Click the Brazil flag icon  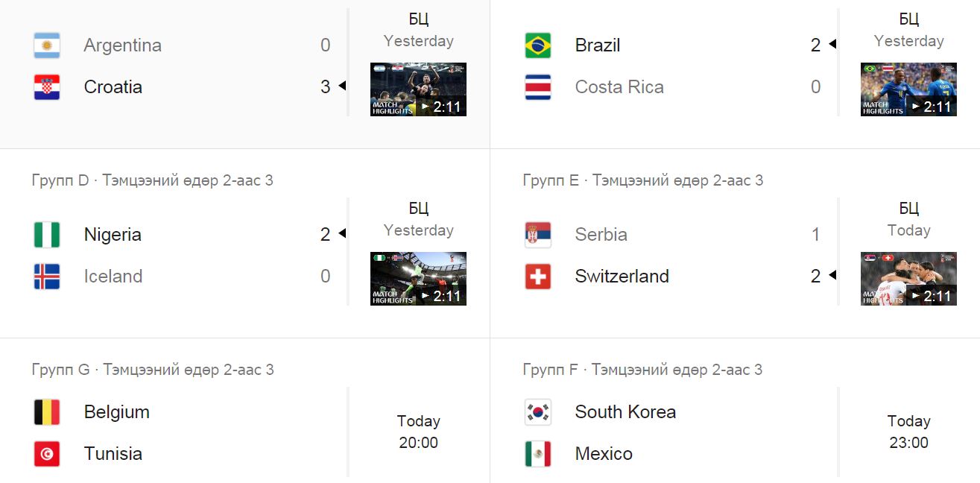pos(538,45)
